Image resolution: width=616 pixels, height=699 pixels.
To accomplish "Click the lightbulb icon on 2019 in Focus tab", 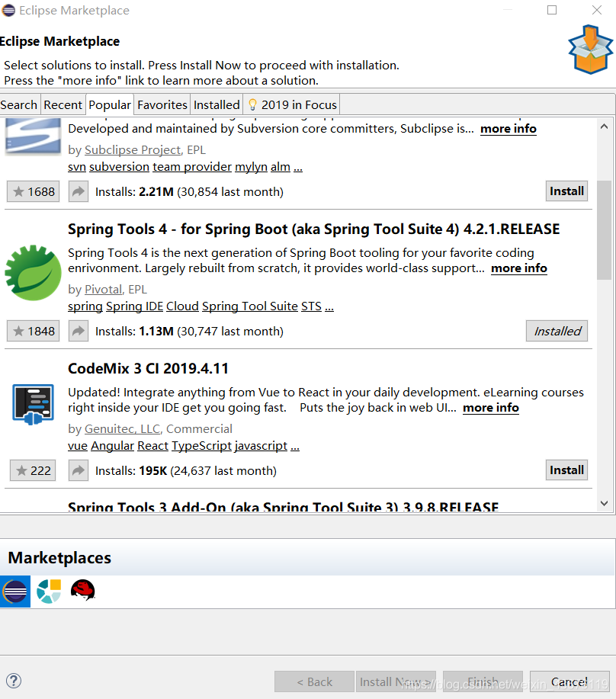I will pyautogui.click(x=252, y=104).
